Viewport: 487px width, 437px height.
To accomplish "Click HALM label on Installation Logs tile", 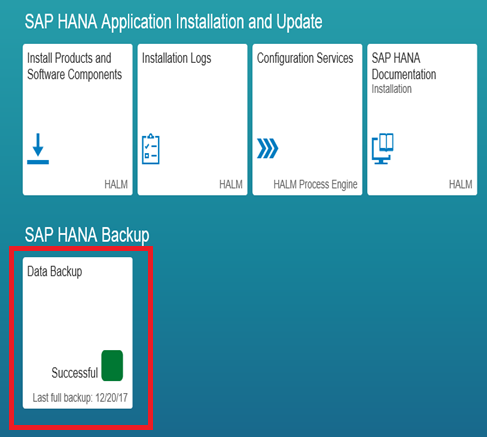I will (x=231, y=184).
